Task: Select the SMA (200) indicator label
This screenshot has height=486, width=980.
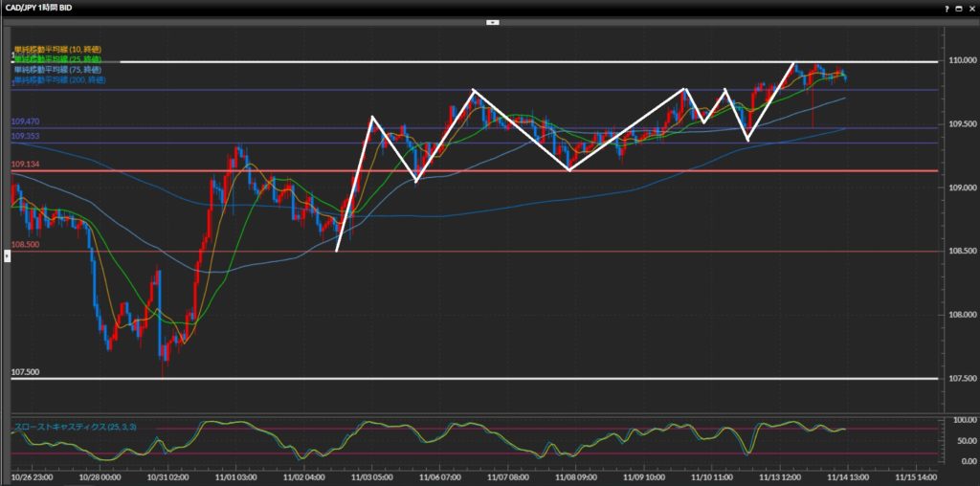Action: (x=57, y=80)
